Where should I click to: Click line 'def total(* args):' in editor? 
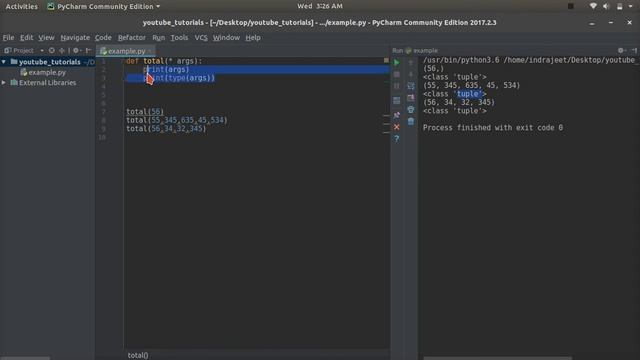point(164,61)
